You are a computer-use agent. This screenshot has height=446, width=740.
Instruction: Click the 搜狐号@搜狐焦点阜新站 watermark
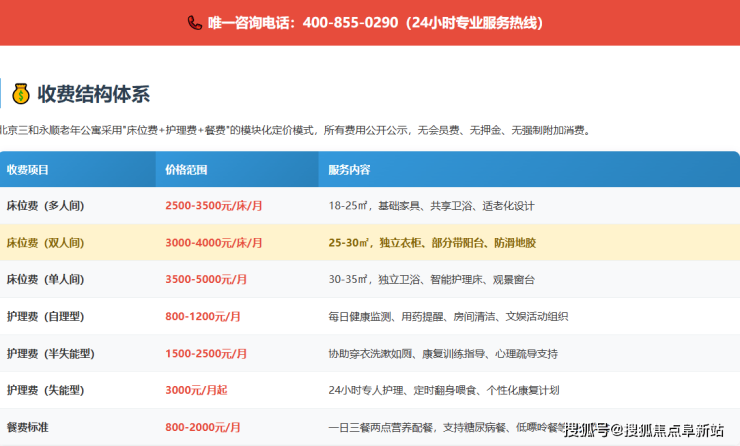tap(643, 430)
